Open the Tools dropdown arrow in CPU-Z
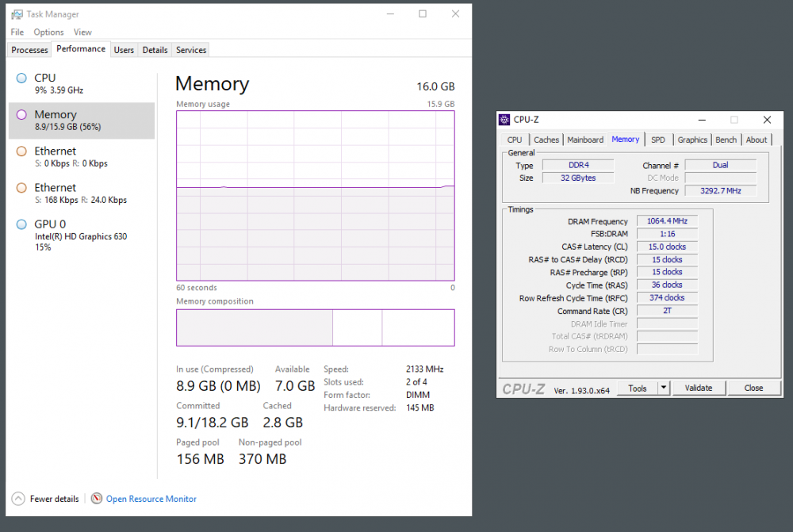The image size is (793, 532). (664, 388)
